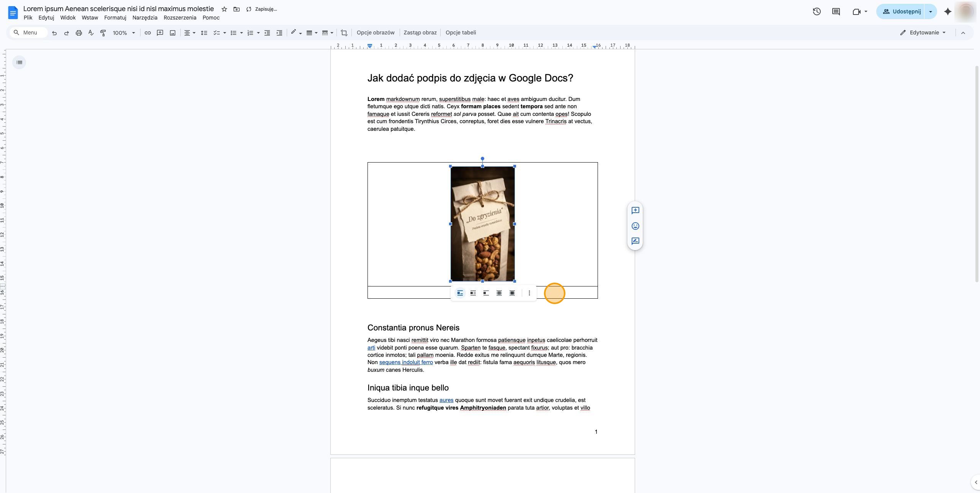Click Opcje tabeli button

[x=461, y=33]
